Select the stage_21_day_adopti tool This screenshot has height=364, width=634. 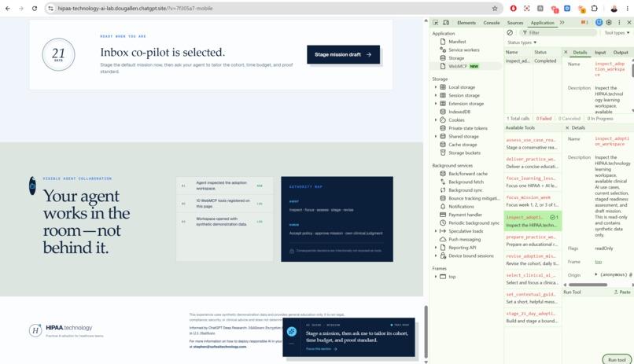[x=533, y=317]
